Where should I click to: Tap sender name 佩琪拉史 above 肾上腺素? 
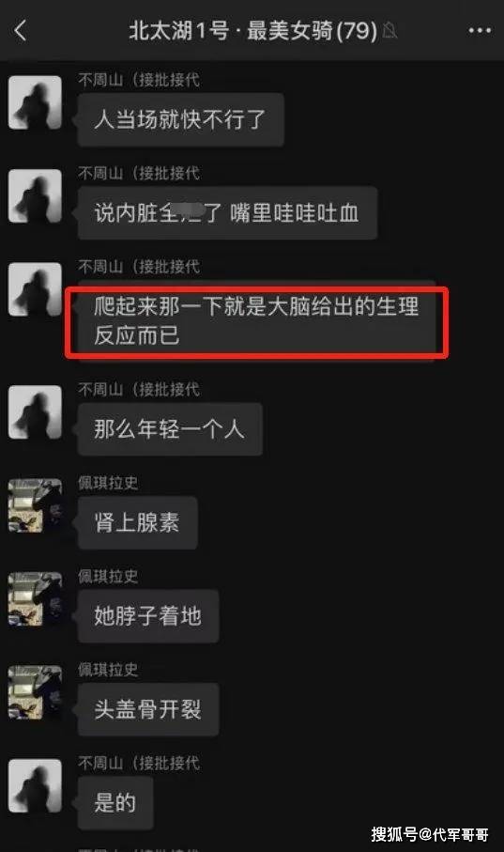point(108,483)
